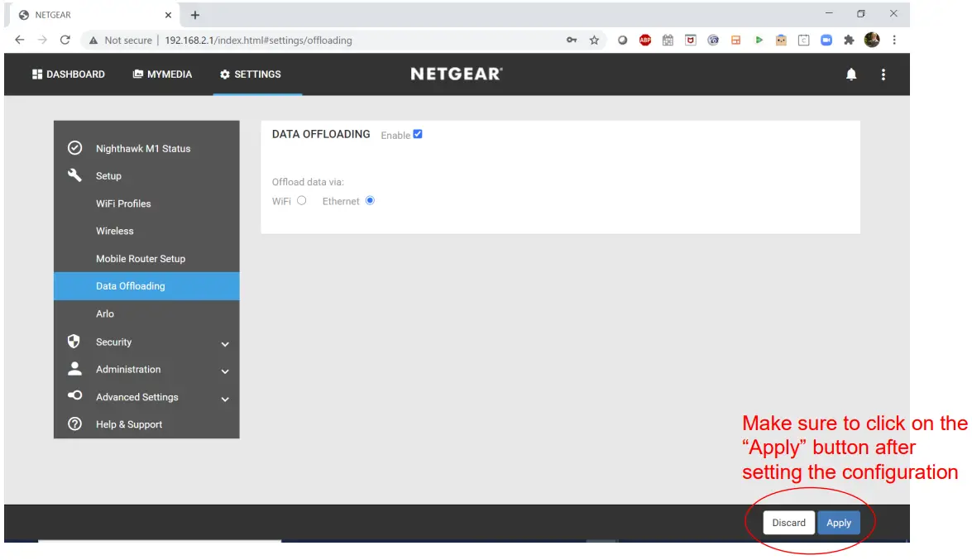
Task: Click the Administration person icon
Action: point(74,369)
